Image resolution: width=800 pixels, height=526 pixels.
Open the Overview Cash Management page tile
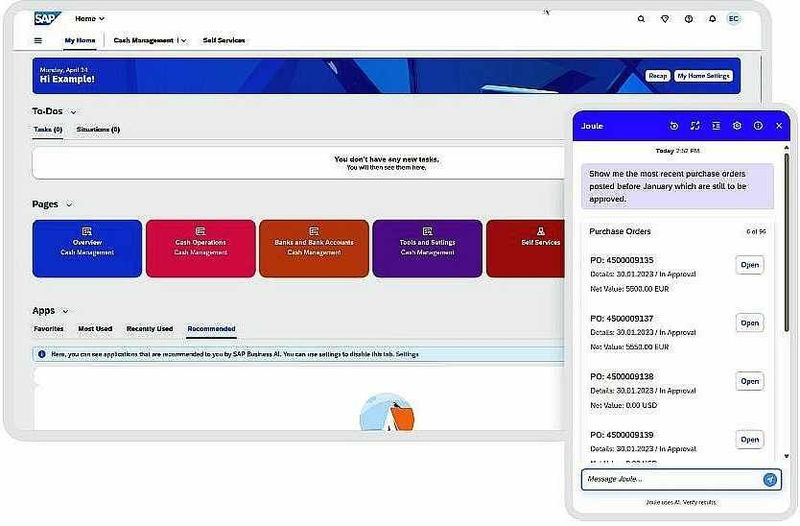(87, 248)
